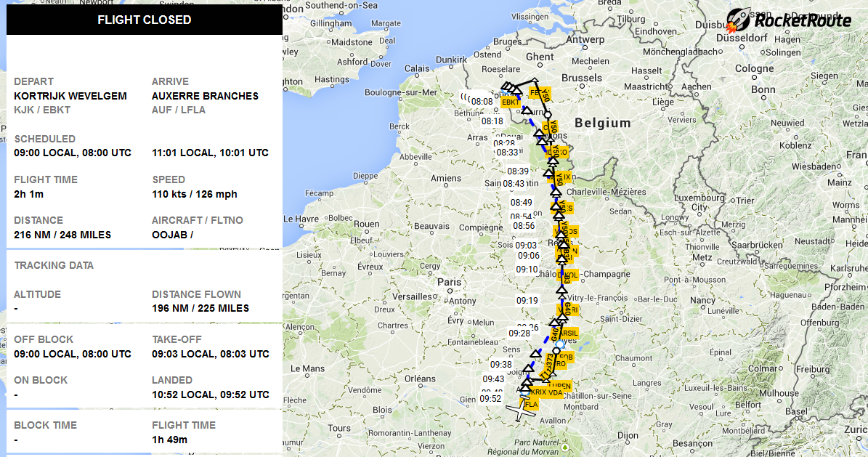The height and width of the screenshot is (457, 868).
Task: Click the Cologne city label on map
Action: pos(755,68)
